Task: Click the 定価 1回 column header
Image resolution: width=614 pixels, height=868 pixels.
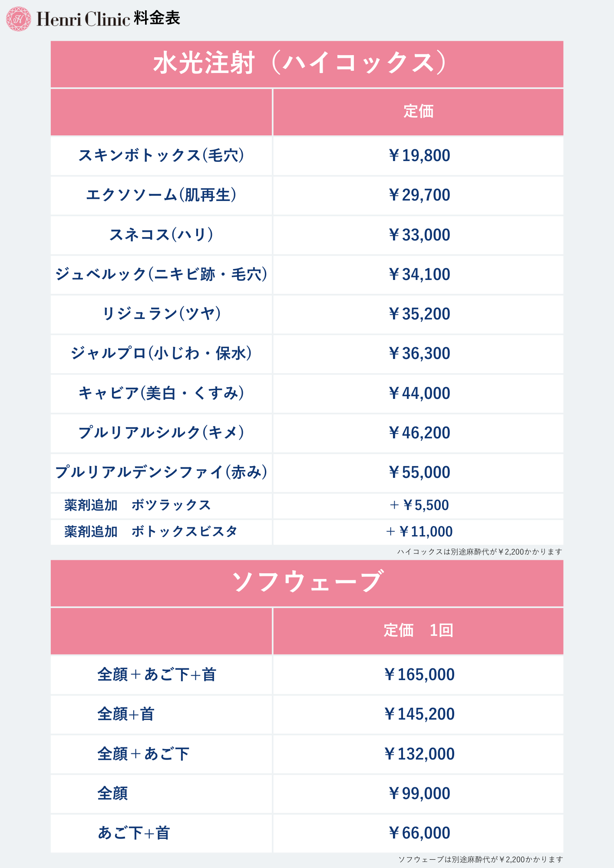Action: 418,631
